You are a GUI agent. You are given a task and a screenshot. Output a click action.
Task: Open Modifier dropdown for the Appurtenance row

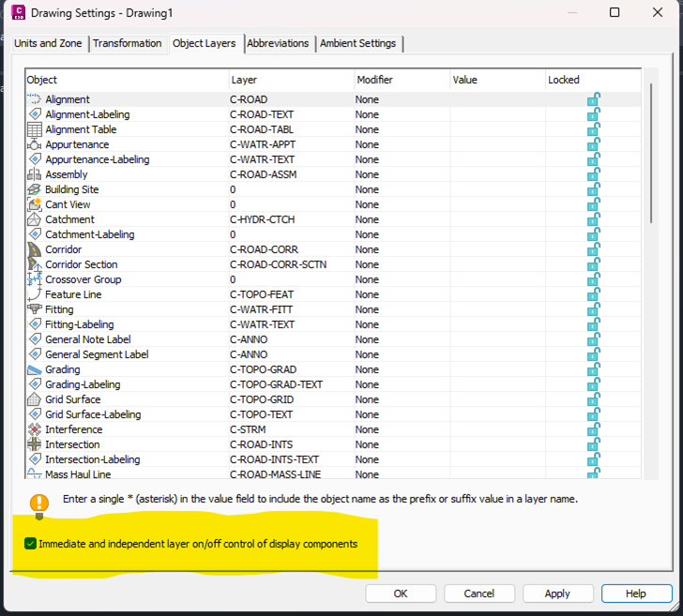pyautogui.click(x=402, y=144)
